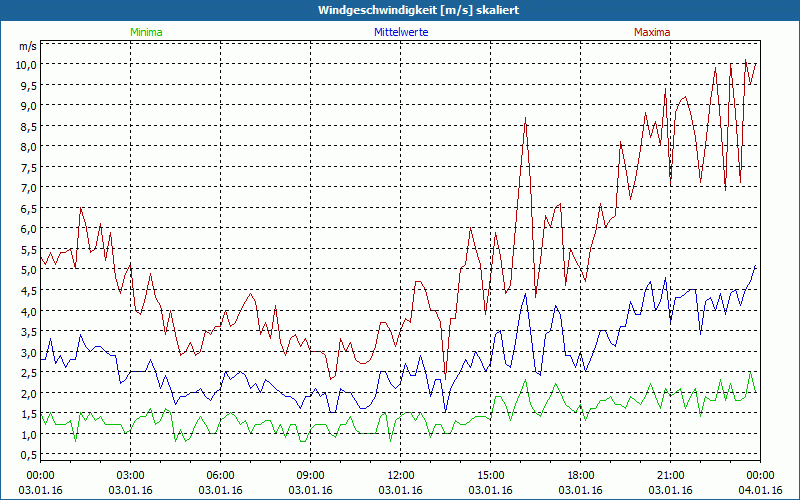The height and width of the screenshot is (500, 800).
Task: Select the red Maxima legend label
Action: pos(652,32)
